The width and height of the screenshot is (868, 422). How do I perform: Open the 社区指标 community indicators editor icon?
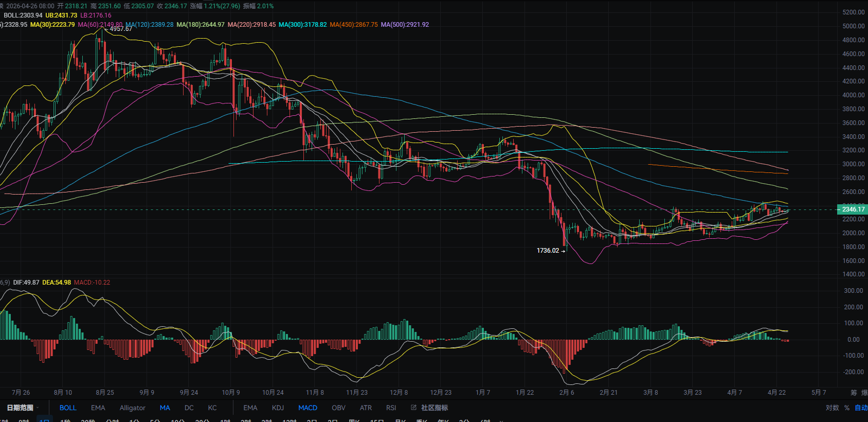click(x=414, y=408)
